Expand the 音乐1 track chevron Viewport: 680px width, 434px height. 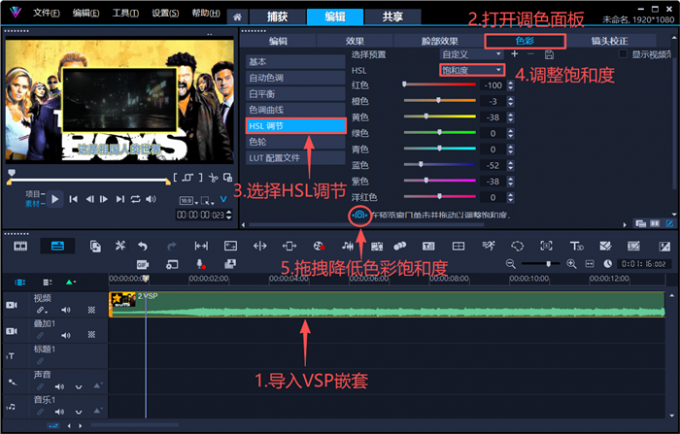click(x=78, y=412)
